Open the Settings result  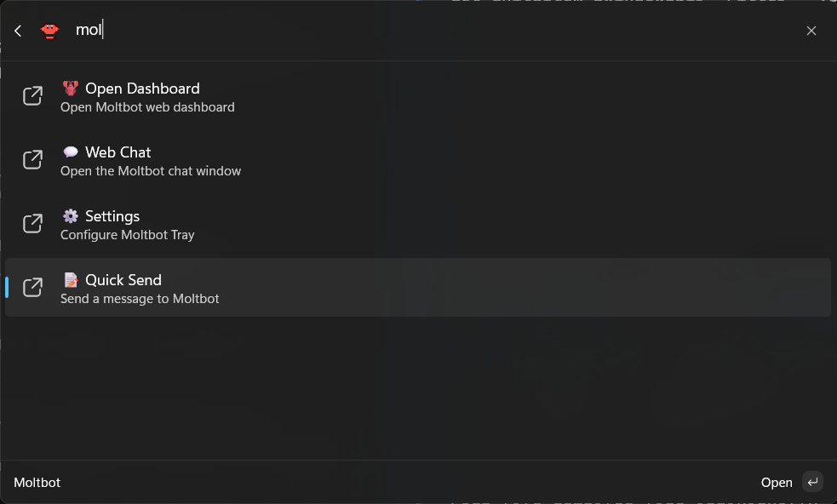point(112,216)
